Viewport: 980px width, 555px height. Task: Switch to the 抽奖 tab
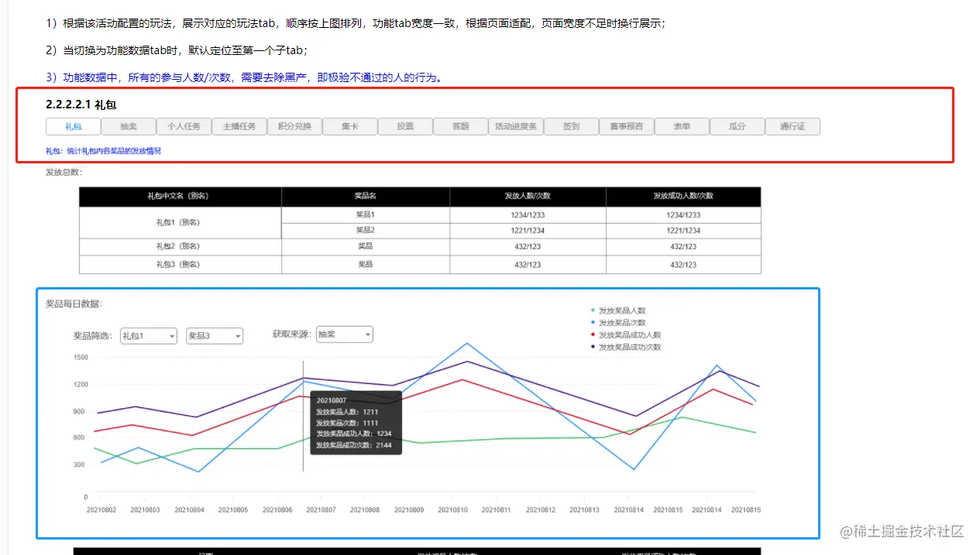click(x=129, y=126)
